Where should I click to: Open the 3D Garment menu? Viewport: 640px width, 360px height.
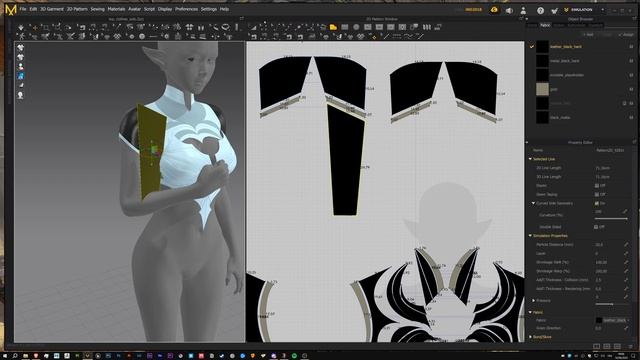tap(51, 9)
